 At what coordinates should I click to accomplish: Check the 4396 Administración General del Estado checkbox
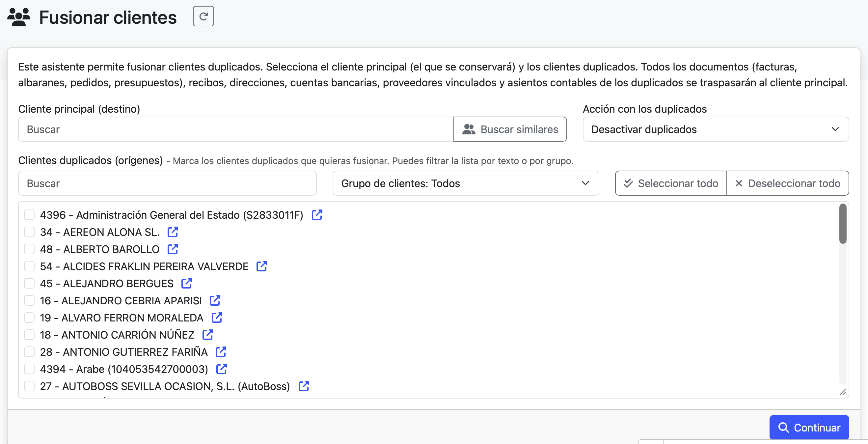point(29,215)
